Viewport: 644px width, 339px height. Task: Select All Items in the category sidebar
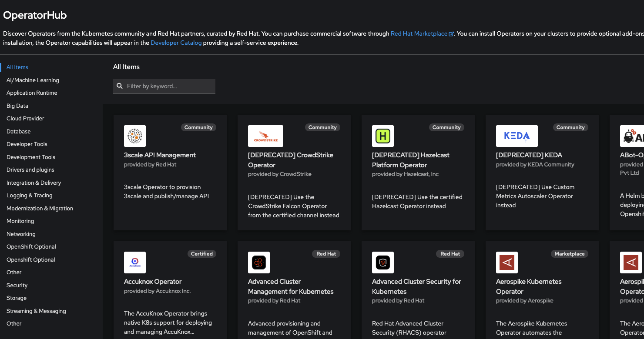(17, 67)
